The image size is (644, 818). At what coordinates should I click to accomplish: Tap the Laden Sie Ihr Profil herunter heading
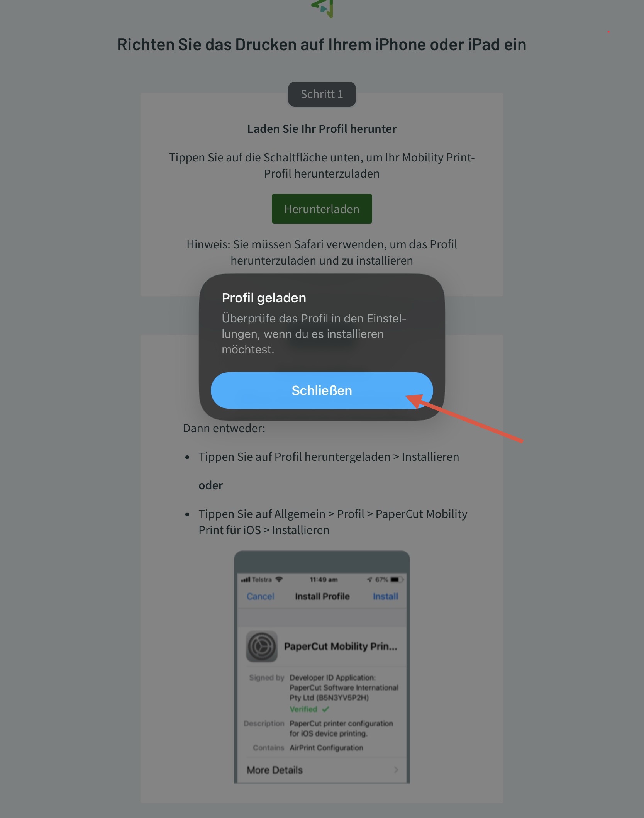pos(322,129)
